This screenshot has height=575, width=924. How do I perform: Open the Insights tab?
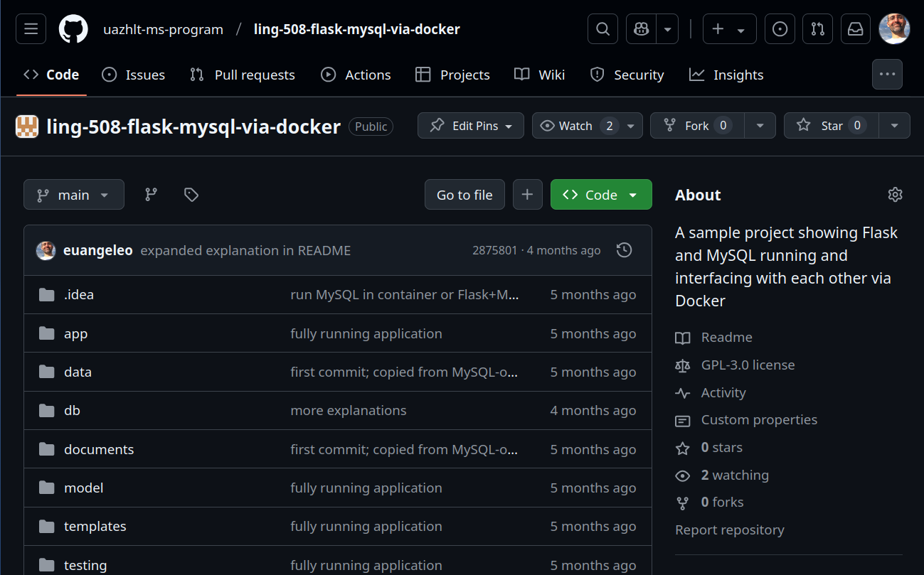[727, 75]
